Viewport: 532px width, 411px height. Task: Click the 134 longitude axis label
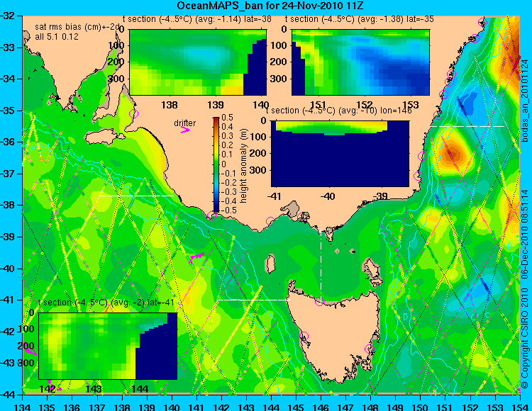point(23,407)
